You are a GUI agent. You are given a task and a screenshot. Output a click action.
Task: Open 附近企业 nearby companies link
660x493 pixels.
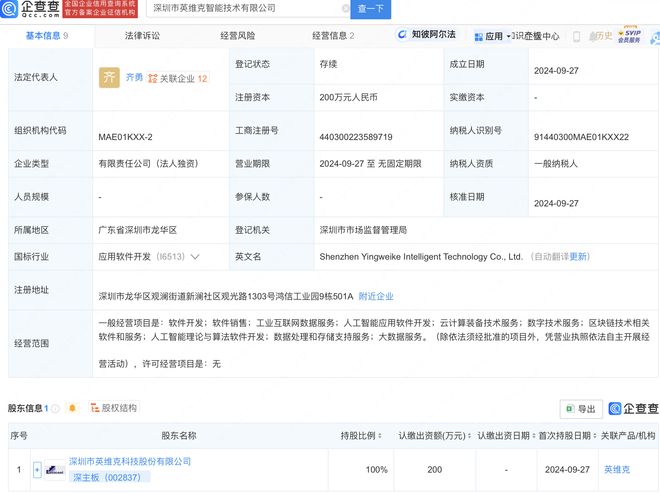[376, 296]
